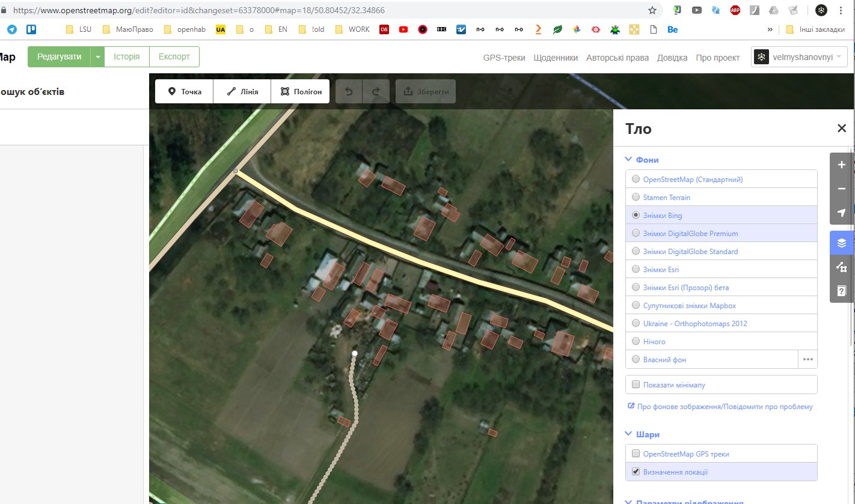Viewport: 855px width, 504px height.
Task: Open the EN bookmarks folder
Action: (276, 29)
